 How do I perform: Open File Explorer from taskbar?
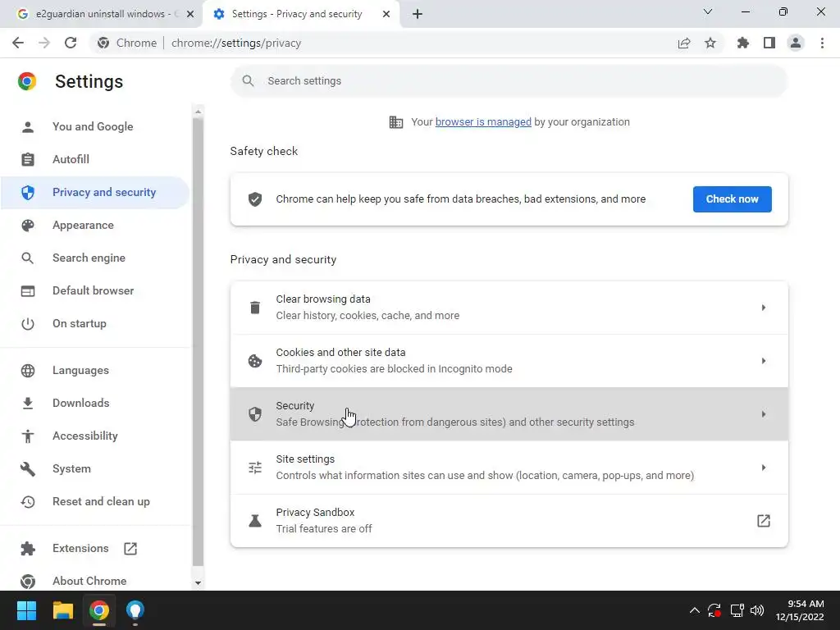click(62, 610)
